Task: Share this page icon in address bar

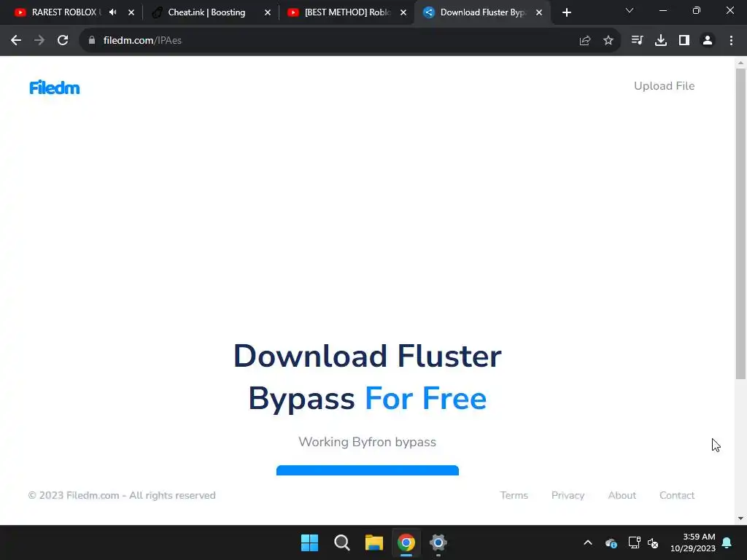Action: 584,41
